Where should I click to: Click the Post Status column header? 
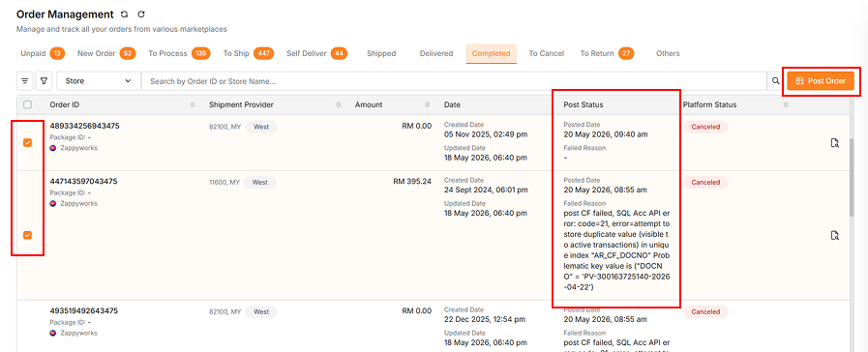click(584, 104)
